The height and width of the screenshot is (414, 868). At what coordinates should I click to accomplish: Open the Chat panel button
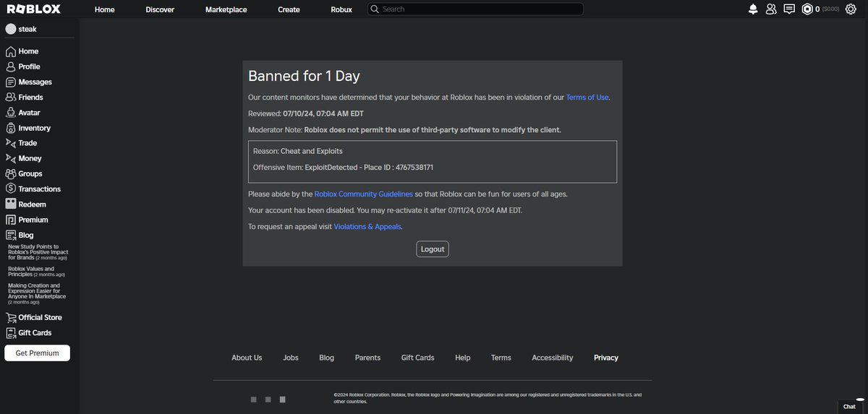point(849,407)
